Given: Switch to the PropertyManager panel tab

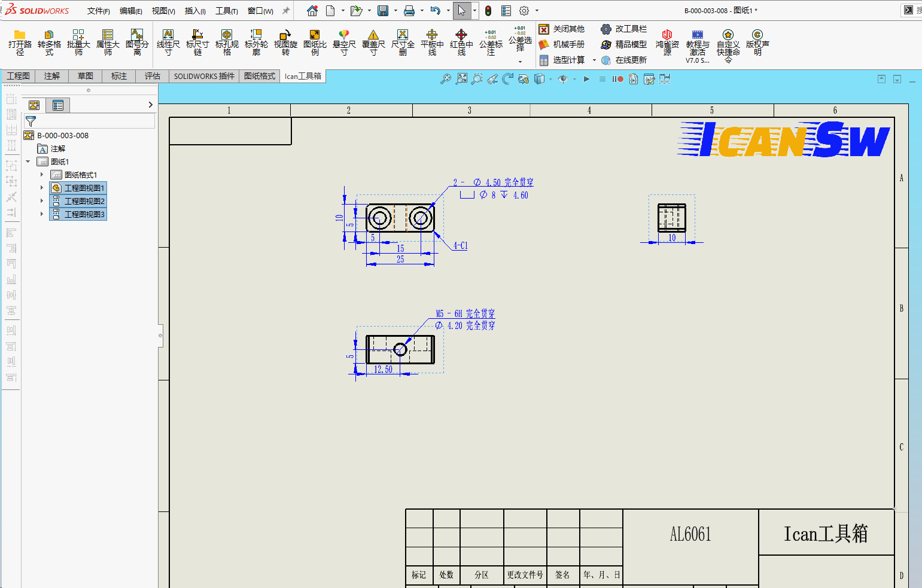Looking at the screenshot, I should [58, 105].
